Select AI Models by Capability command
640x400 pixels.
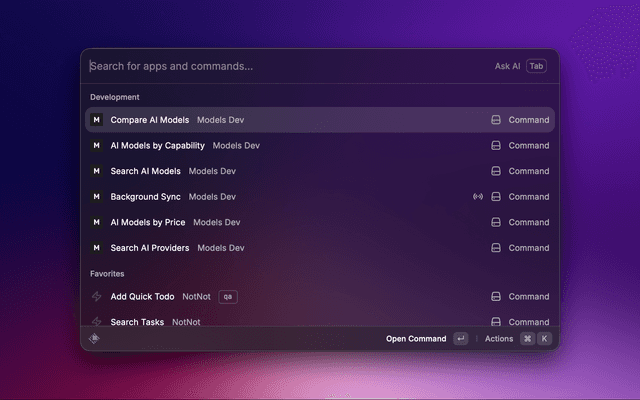click(x=157, y=145)
